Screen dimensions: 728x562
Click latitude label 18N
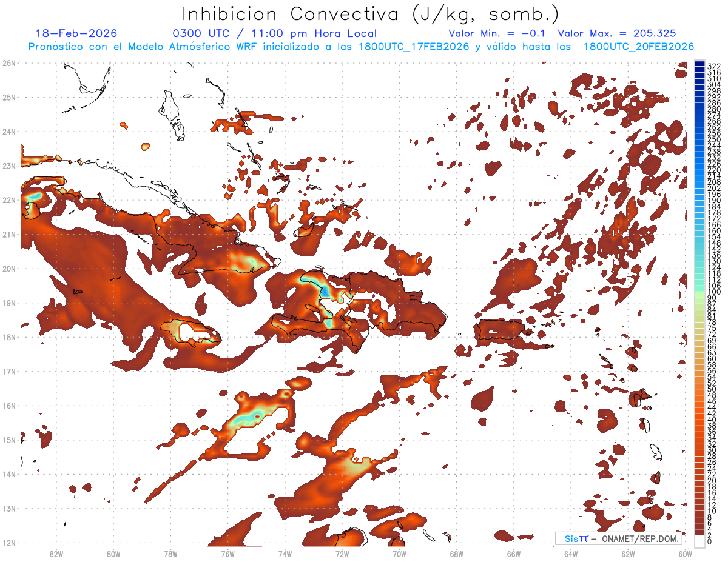[x=9, y=337]
